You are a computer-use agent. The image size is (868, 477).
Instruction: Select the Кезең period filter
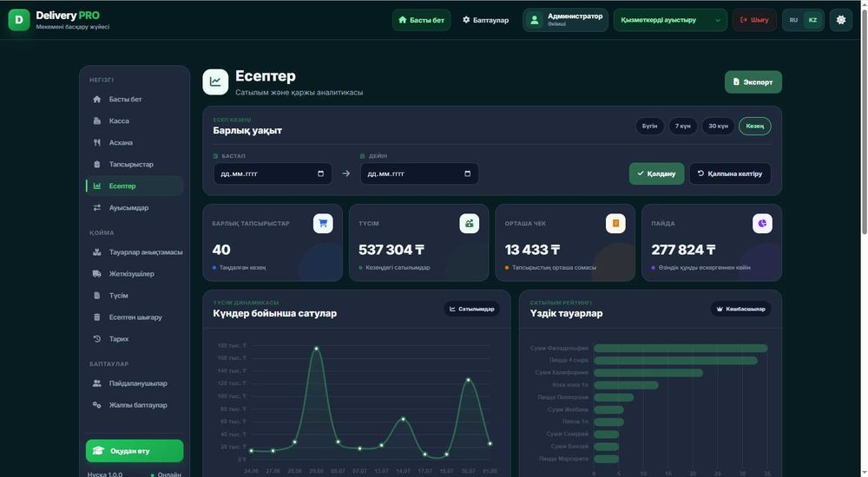(x=754, y=126)
